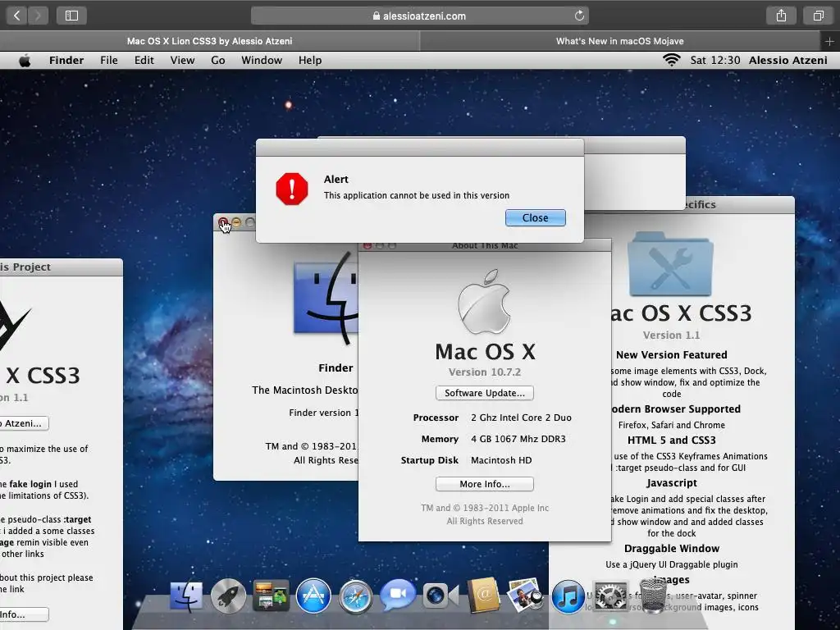Launch Launchpad rocket icon in dock
The width and height of the screenshot is (840, 630).
click(228, 596)
